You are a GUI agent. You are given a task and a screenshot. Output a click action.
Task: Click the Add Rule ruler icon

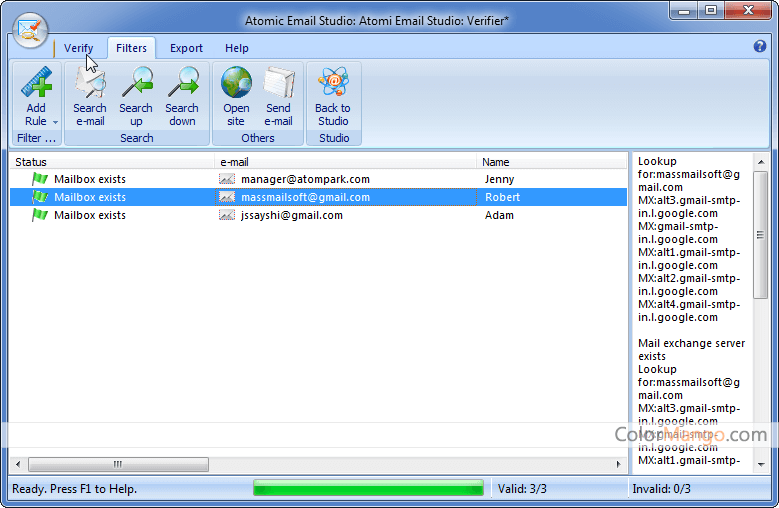(36, 84)
